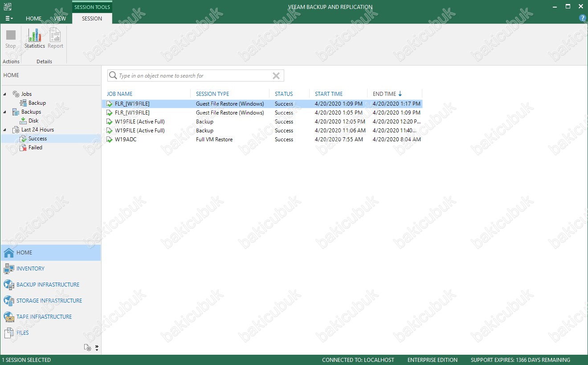Collapse the Backups tree node
Image resolution: width=588 pixels, height=365 pixels.
(5, 112)
